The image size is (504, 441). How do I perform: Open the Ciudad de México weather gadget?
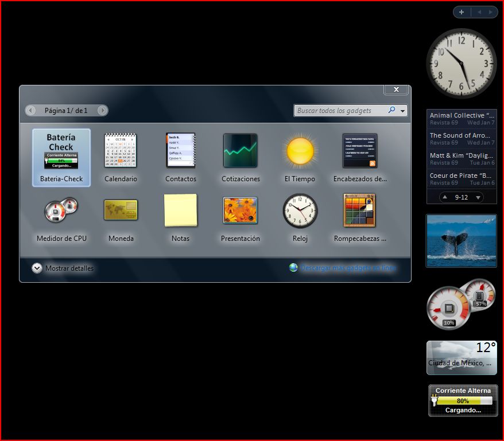[x=462, y=358]
